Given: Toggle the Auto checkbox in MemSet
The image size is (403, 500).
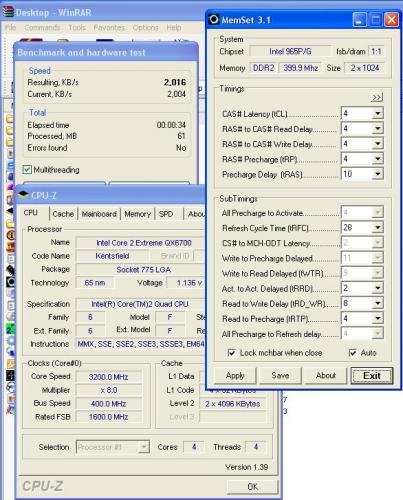Looking at the screenshot, I should click(x=352, y=353).
